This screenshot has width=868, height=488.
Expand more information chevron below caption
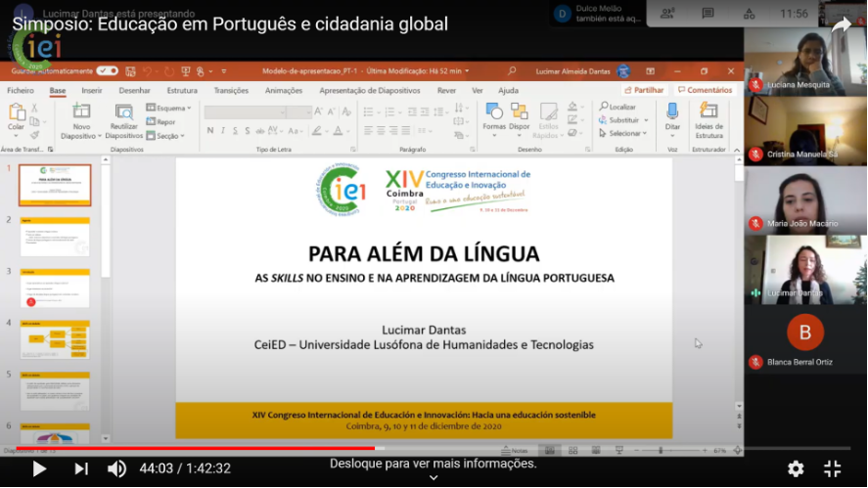[434, 477]
